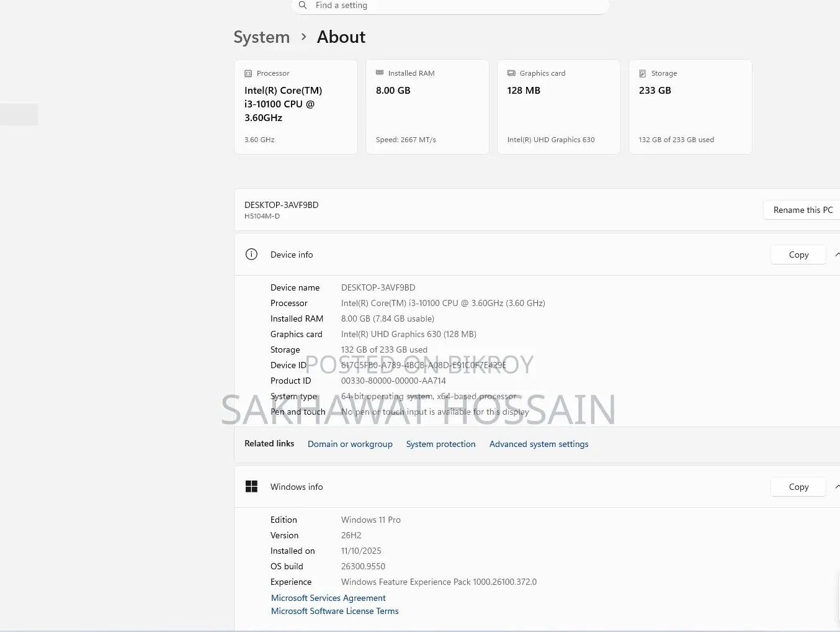The height and width of the screenshot is (632, 840).
Task: Open Advanced system settings link
Action: [x=539, y=444]
